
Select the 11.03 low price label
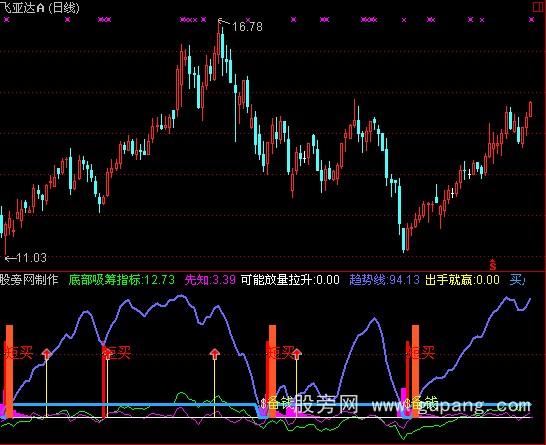pyautogui.click(x=31, y=258)
